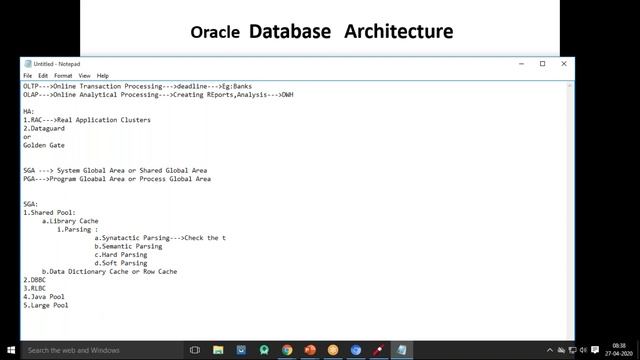The height and width of the screenshot is (360, 640).
Task: Open Task View from the taskbar
Action: (195, 350)
